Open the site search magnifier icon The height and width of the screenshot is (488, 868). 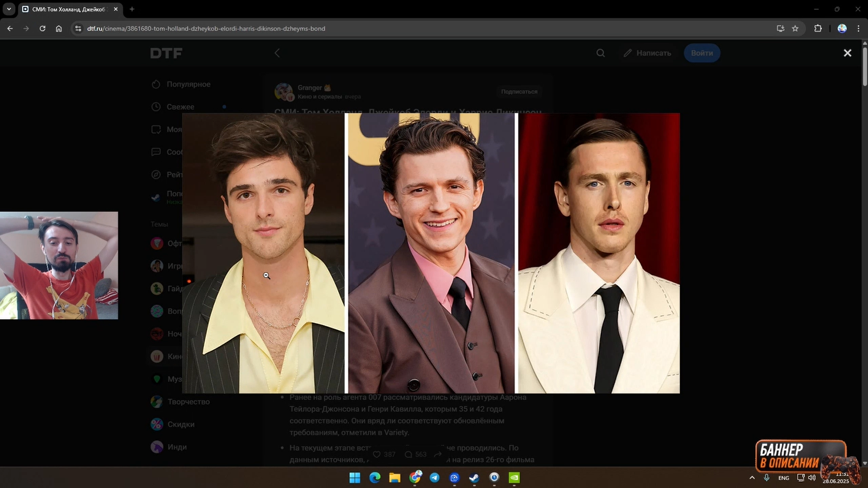pyautogui.click(x=600, y=53)
